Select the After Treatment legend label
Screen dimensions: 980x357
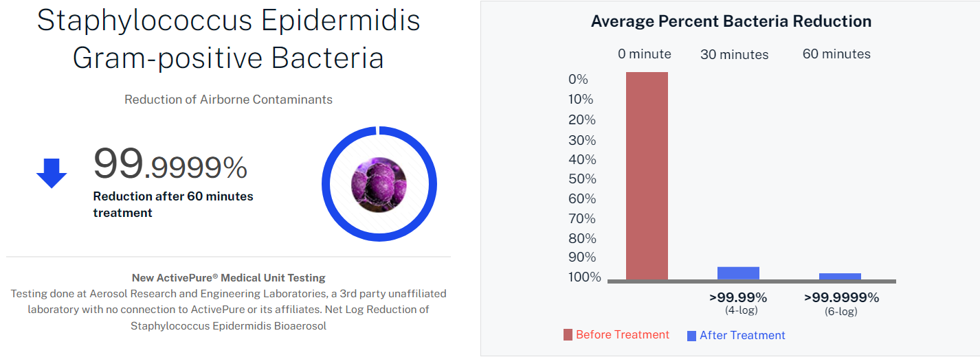pyautogui.click(x=742, y=336)
